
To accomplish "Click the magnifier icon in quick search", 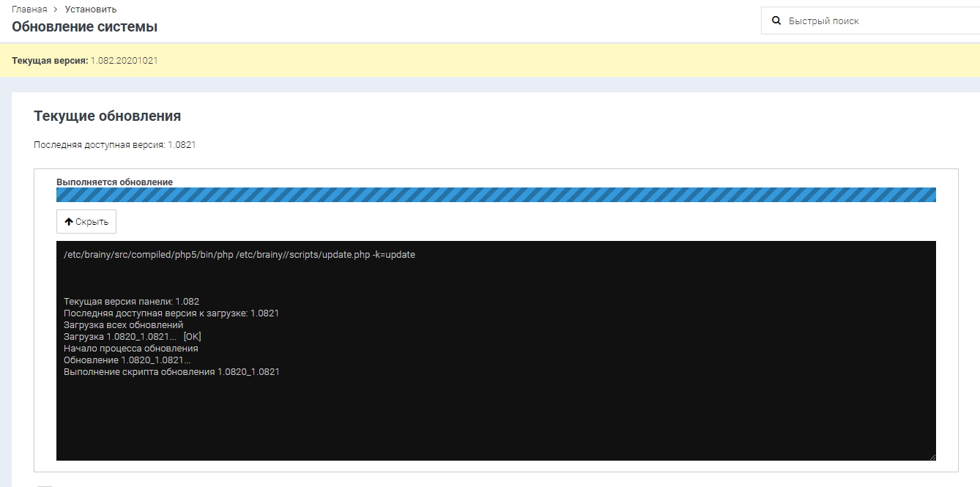I will tap(776, 21).
